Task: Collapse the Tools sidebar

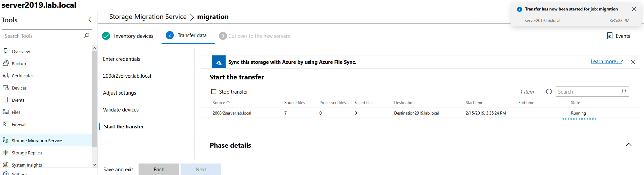Action: pyautogui.click(x=90, y=20)
